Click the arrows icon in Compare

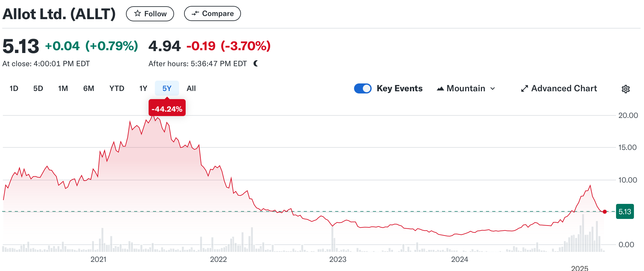tap(195, 13)
